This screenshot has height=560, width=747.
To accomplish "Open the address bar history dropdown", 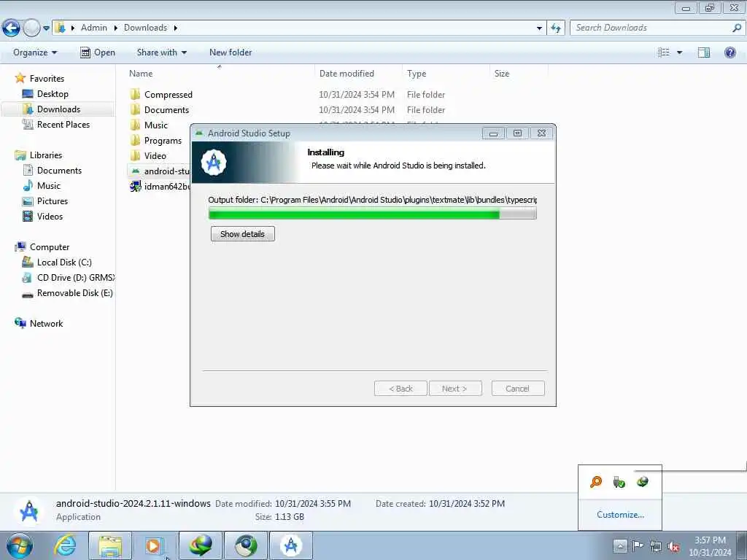I will coord(539,28).
